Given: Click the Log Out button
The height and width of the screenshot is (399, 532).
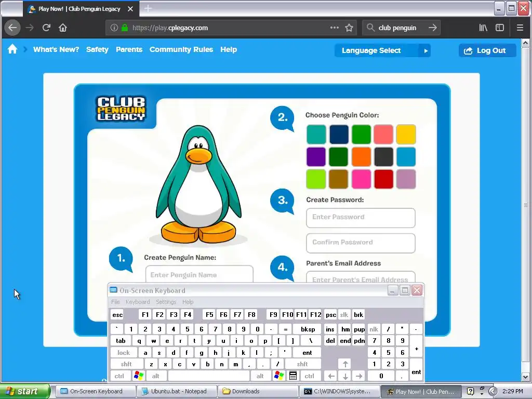Looking at the screenshot, I should click(x=487, y=50).
